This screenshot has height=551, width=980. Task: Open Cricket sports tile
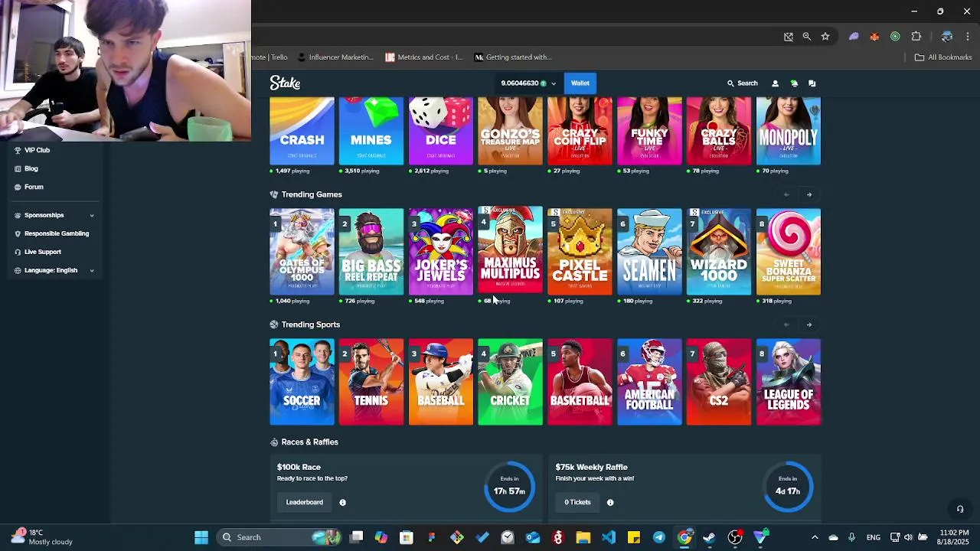[x=511, y=382]
